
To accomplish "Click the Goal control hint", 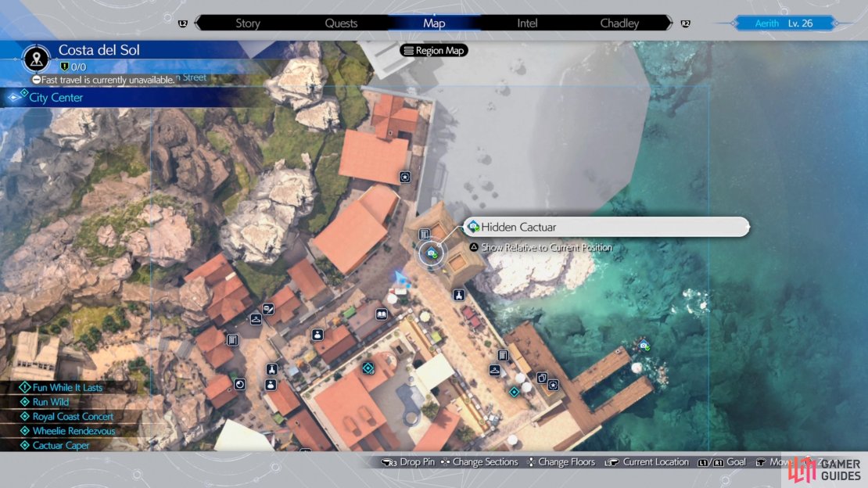I will (722, 462).
